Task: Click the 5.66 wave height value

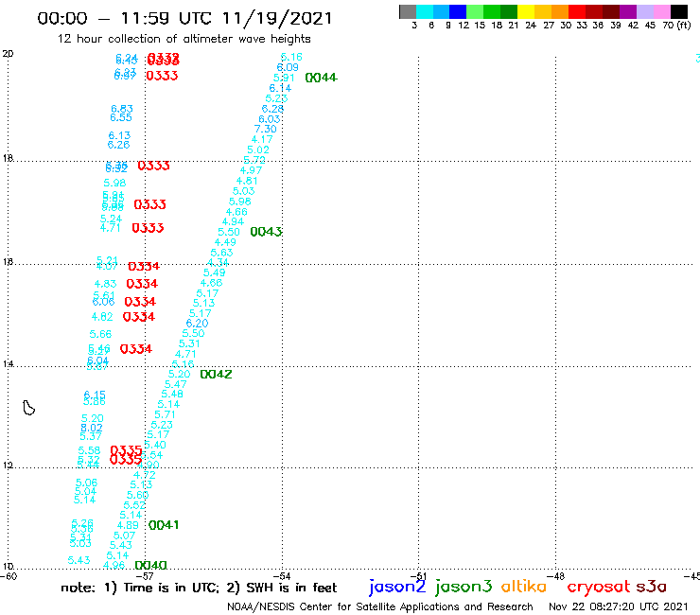Action: (x=100, y=335)
